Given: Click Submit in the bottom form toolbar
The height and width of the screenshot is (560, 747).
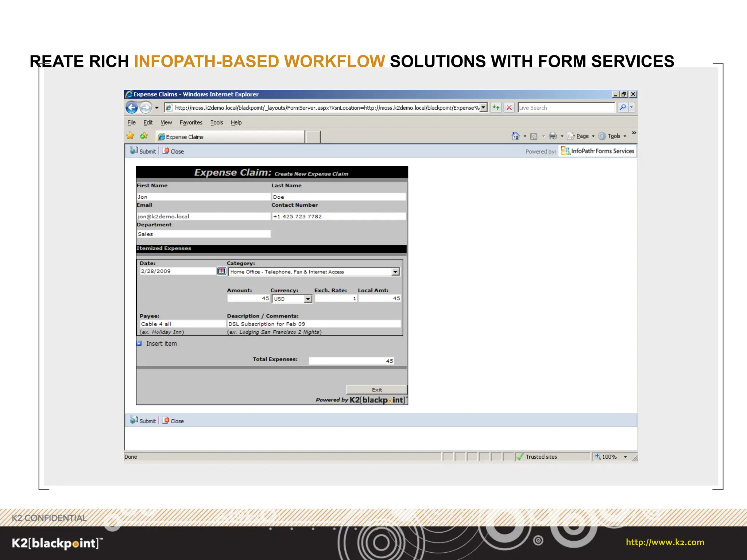Looking at the screenshot, I should click(x=143, y=420).
